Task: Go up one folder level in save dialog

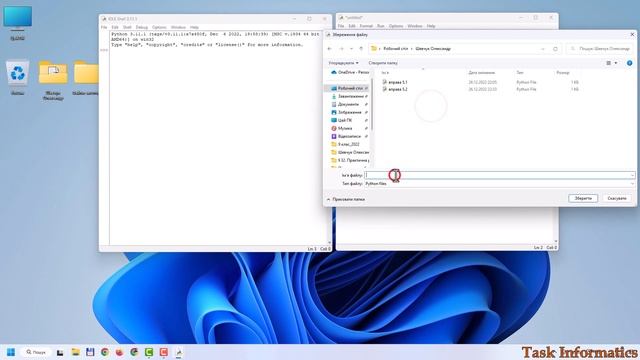Action: [361, 49]
